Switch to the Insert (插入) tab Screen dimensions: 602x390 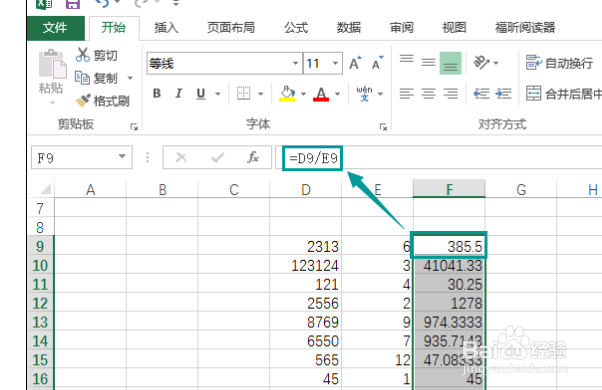click(166, 28)
